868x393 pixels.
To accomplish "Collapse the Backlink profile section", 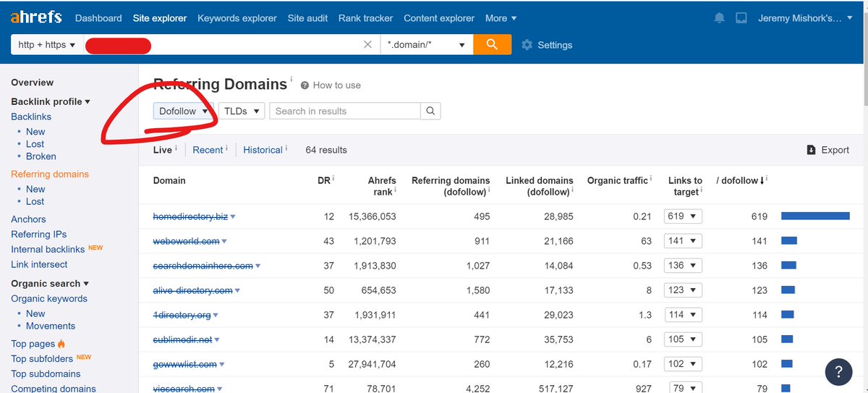I will pos(51,101).
